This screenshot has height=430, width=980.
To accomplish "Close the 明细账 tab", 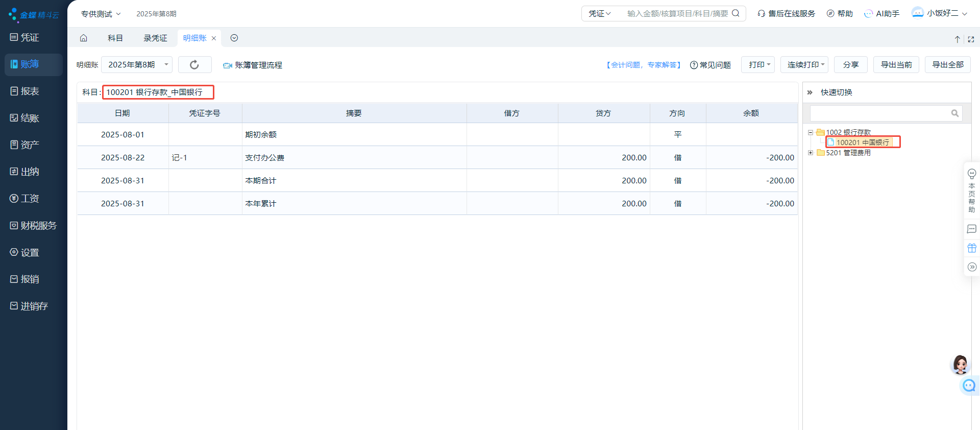I will pyautogui.click(x=214, y=38).
